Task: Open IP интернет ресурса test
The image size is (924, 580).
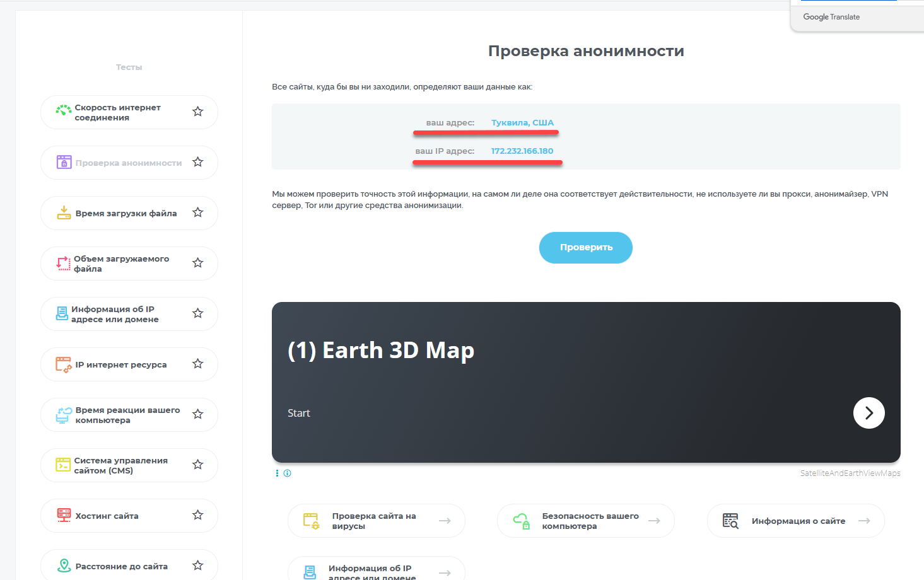Action: (x=120, y=364)
